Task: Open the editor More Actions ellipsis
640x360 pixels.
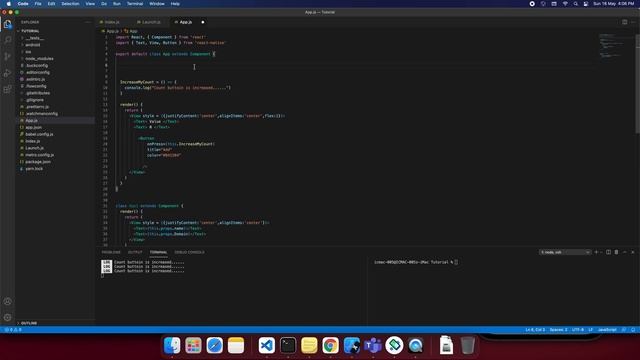Action: (x=633, y=22)
